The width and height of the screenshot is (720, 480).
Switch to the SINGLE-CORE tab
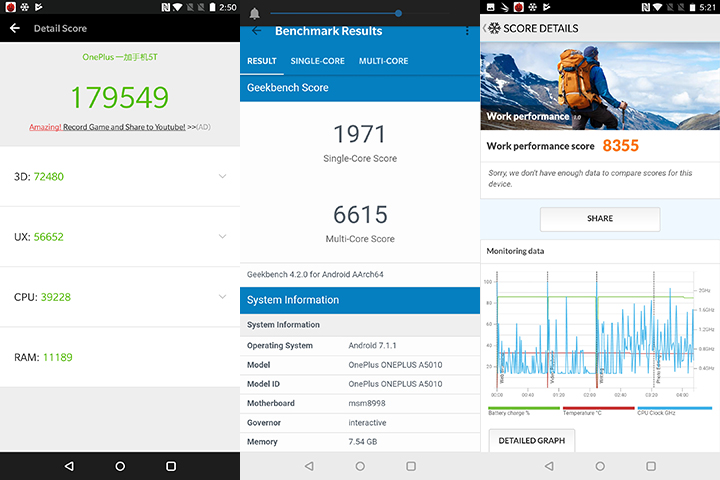click(317, 61)
